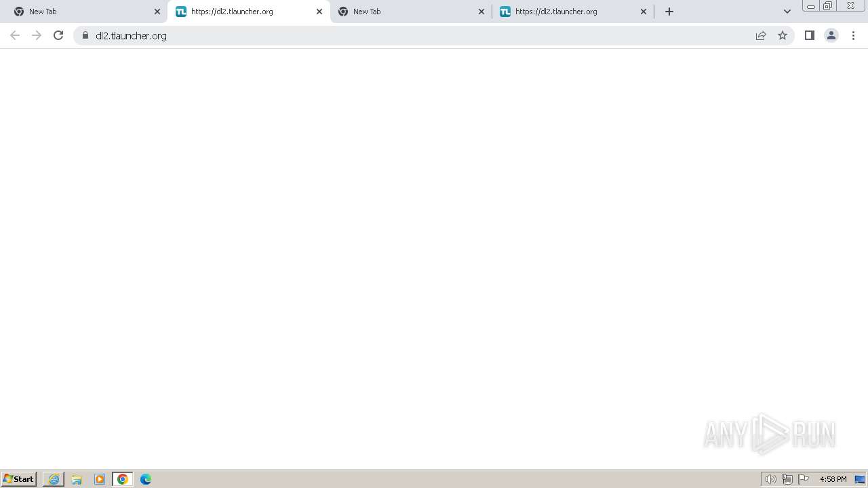Open the Action Center flag icon
Viewport: 868px width, 488px height.
pyautogui.click(x=804, y=479)
